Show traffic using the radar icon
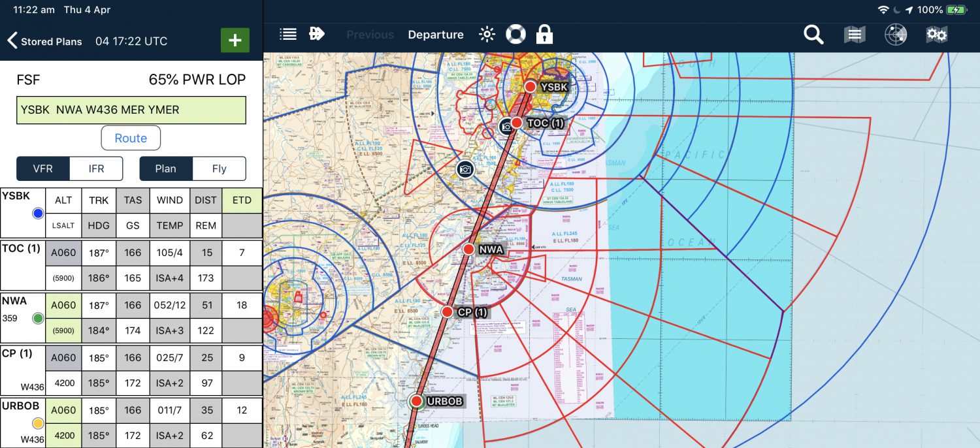The height and width of the screenshot is (448, 980). click(895, 34)
